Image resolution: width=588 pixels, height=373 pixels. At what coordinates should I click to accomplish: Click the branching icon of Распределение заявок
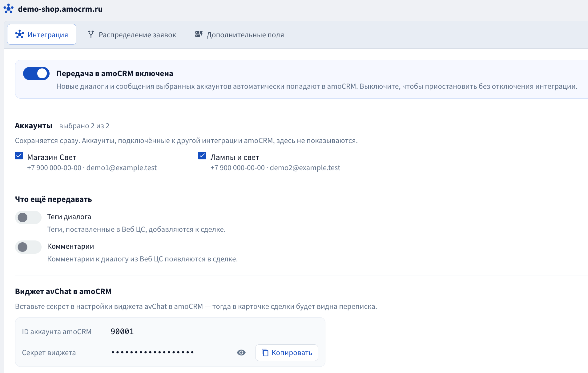click(x=91, y=34)
